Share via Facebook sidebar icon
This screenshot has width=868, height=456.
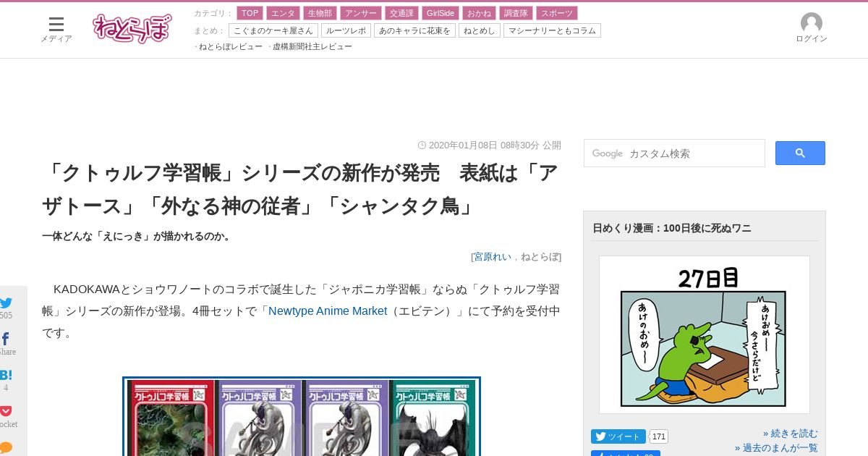5,339
